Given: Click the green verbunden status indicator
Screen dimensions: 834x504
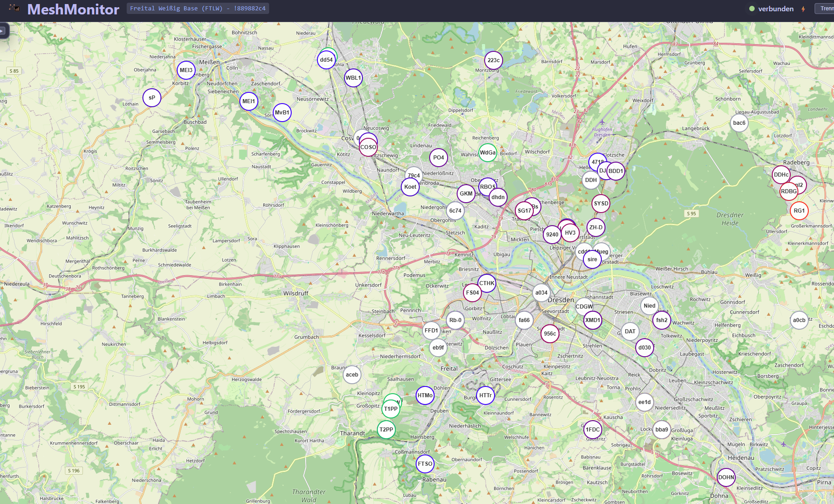Looking at the screenshot, I should (x=752, y=9).
